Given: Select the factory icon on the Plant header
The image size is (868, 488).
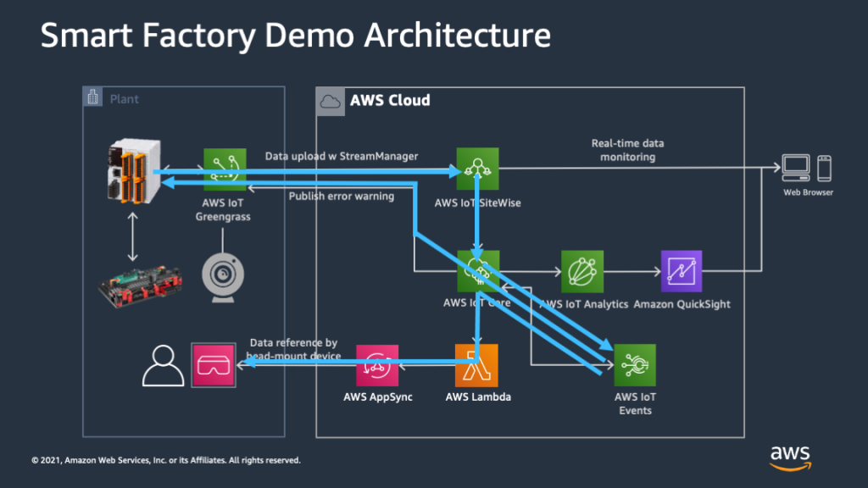Looking at the screenshot, I should coord(92,97).
